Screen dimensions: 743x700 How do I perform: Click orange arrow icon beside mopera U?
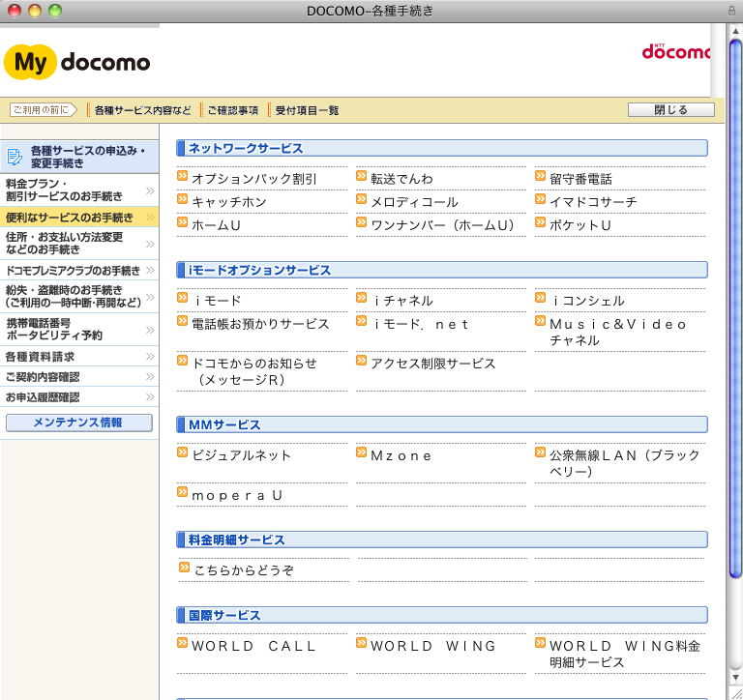[x=183, y=492]
